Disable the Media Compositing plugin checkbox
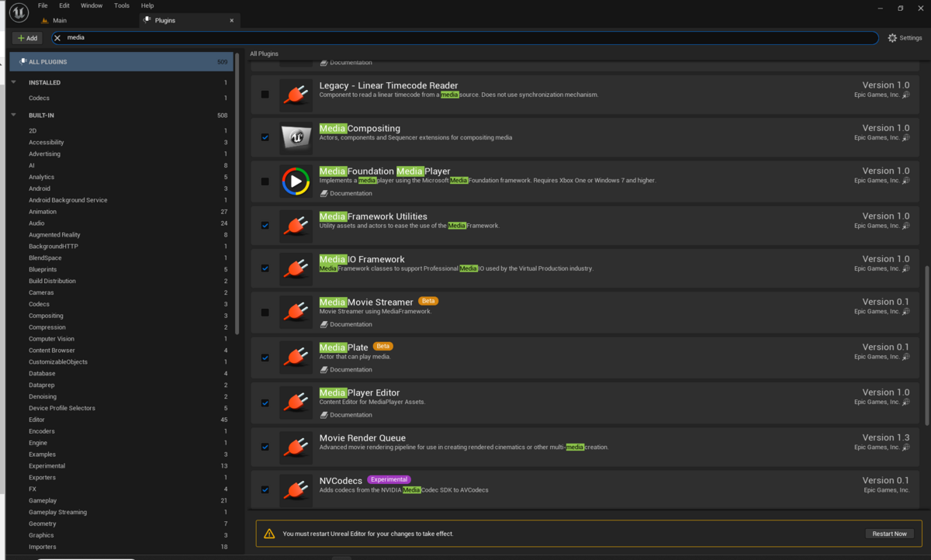The image size is (931, 560). click(265, 137)
